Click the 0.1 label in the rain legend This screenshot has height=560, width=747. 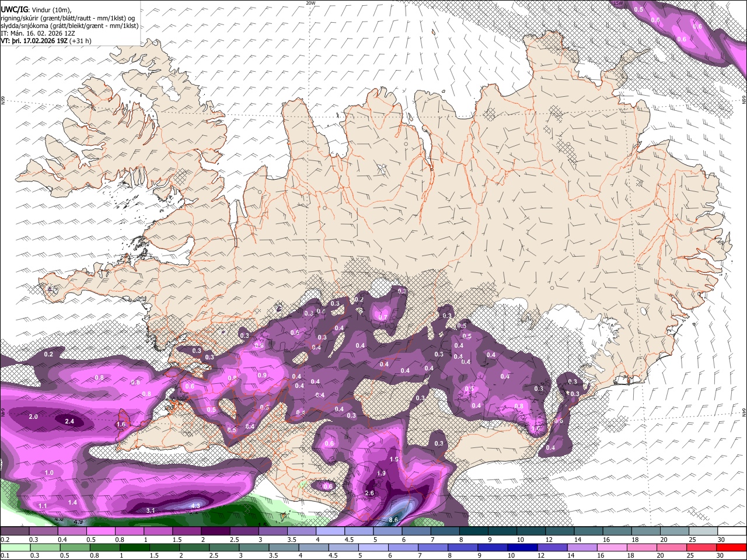pyautogui.click(x=4, y=556)
